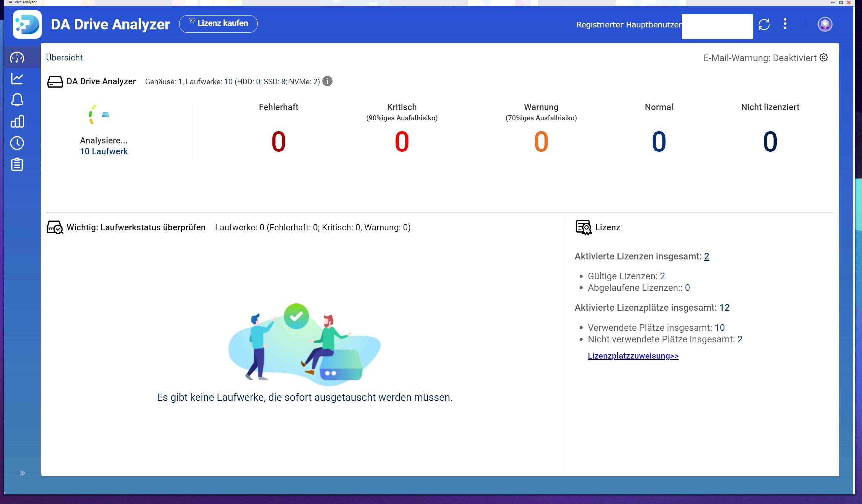
Task: Click the drive enclosure icon beside DA Drive Analyzer
Action: [x=55, y=82]
